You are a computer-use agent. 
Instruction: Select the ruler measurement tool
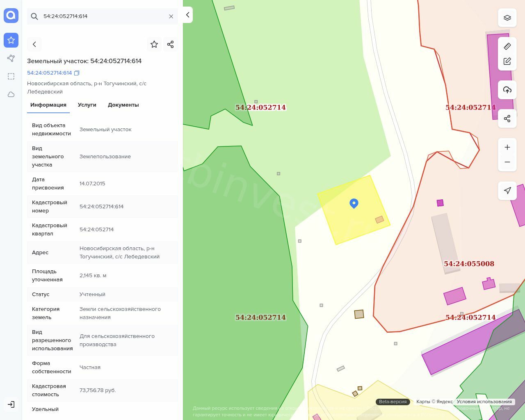(507, 46)
